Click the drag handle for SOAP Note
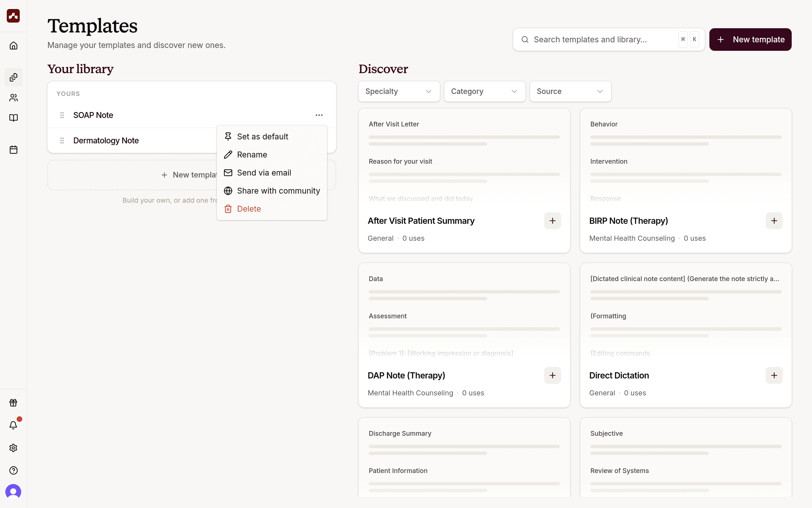Screen dimensions: 812x508 (62, 115)
